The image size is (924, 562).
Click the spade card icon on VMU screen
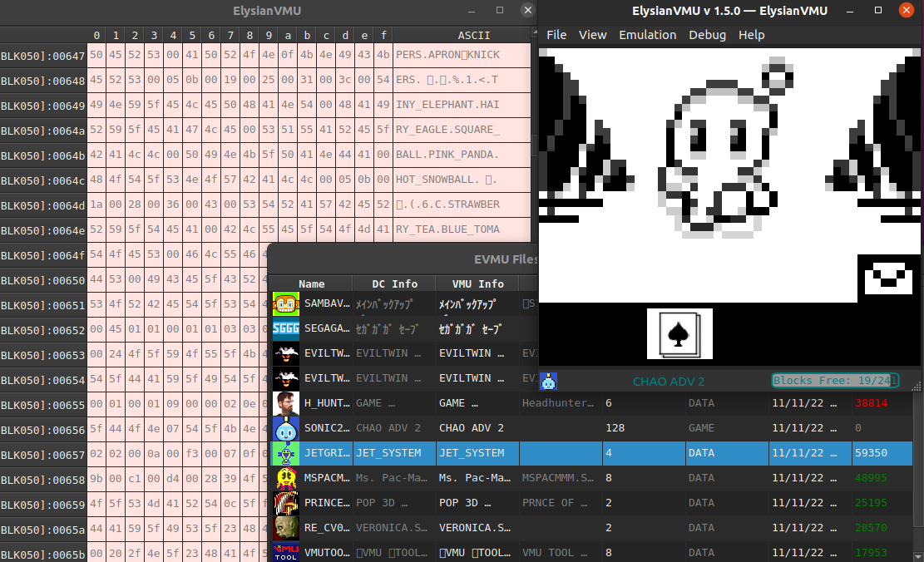coord(679,334)
